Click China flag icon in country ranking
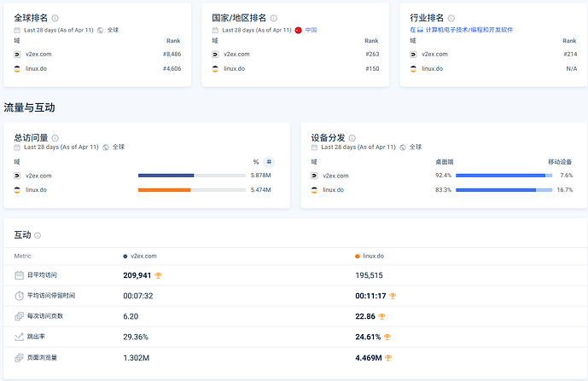This screenshot has height=381, width=588. [x=298, y=31]
